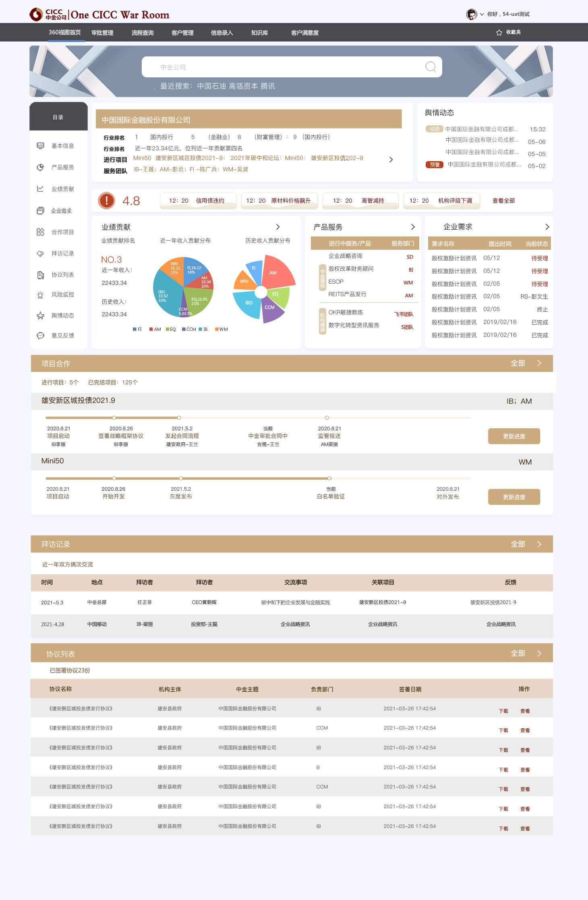Screen dimensions: 588x900
Task: Open 舆情动态 sidebar star icon
Action: click(40, 315)
